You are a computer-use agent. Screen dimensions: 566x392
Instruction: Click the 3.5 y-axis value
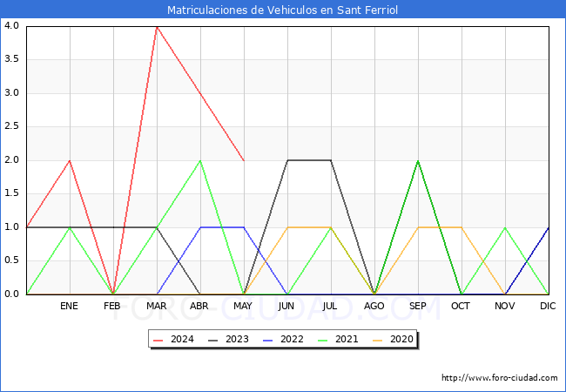[11, 59]
